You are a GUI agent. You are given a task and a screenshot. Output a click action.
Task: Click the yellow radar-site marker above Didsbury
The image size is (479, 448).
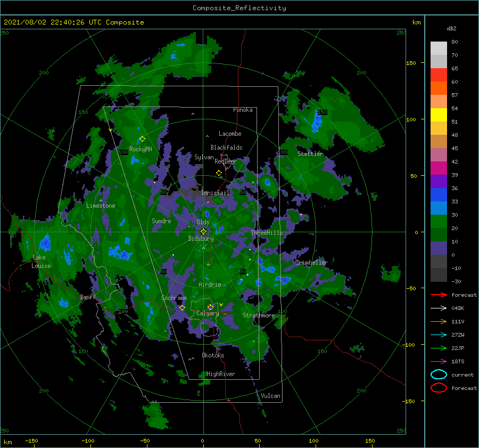click(203, 232)
